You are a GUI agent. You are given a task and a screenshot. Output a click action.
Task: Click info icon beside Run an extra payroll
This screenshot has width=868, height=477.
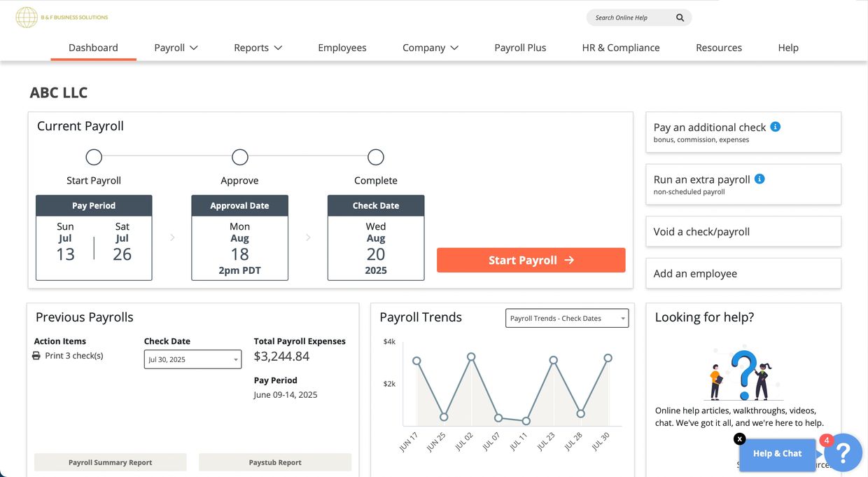click(x=759, y=179)
